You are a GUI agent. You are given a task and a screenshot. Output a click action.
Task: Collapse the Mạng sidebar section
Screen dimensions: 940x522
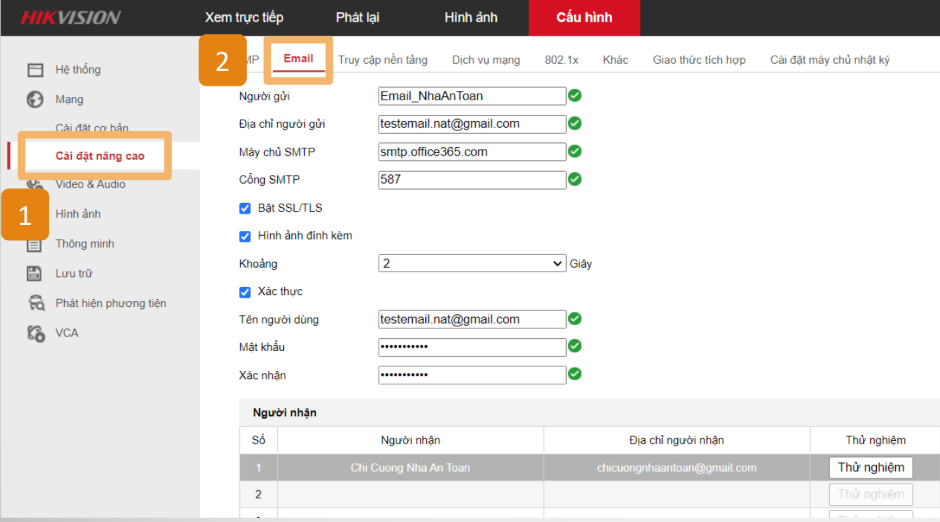pyautogui.click(x=69, y=99)
